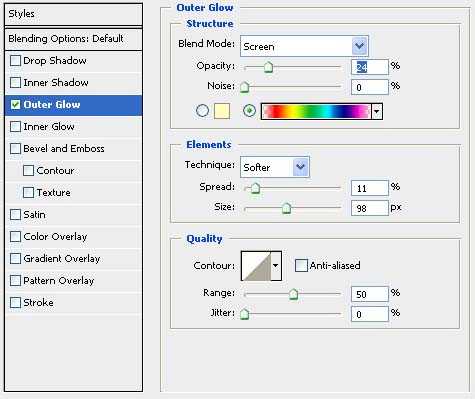The height and width of the screenshot is (399, 475).
Task: Enable the Drop Shadow checkbox
Action: click(15, 61)
